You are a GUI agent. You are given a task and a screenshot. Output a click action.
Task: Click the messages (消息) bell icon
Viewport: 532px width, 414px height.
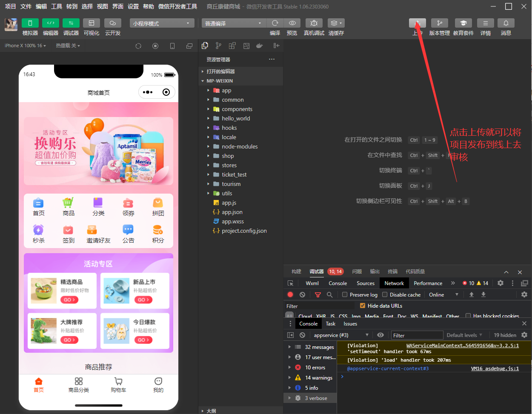coord(506,23)
